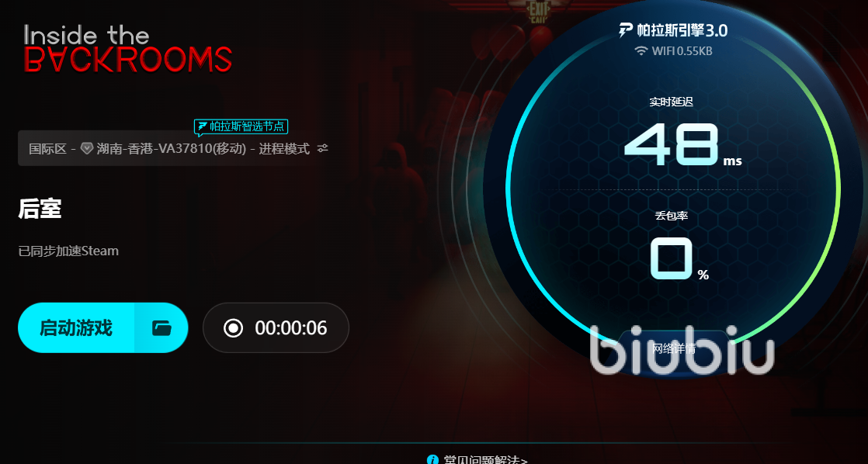
Task: Click the 帕拉斯智选节点 tag icon
Action: [203, 126]
